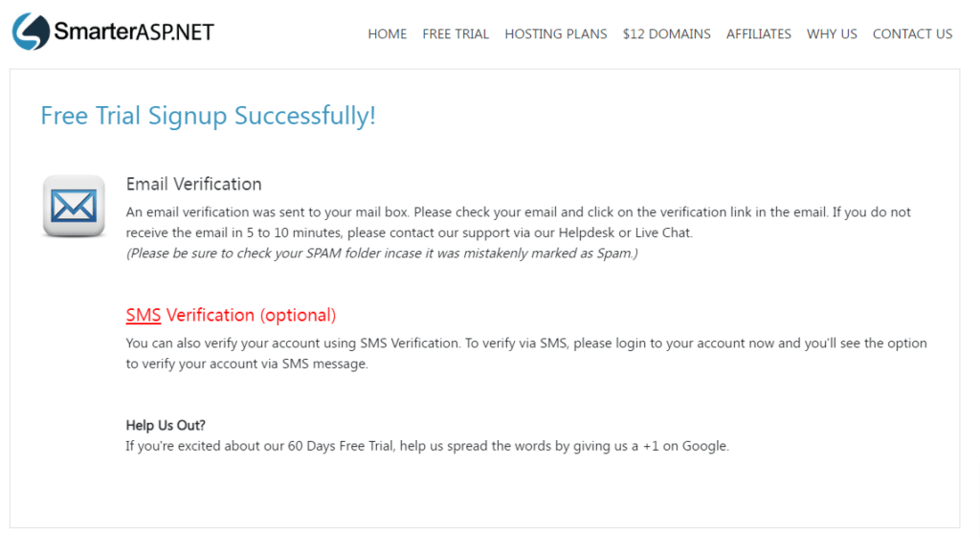Select HOSTING PLANS in the navigation

pos(555,33)
